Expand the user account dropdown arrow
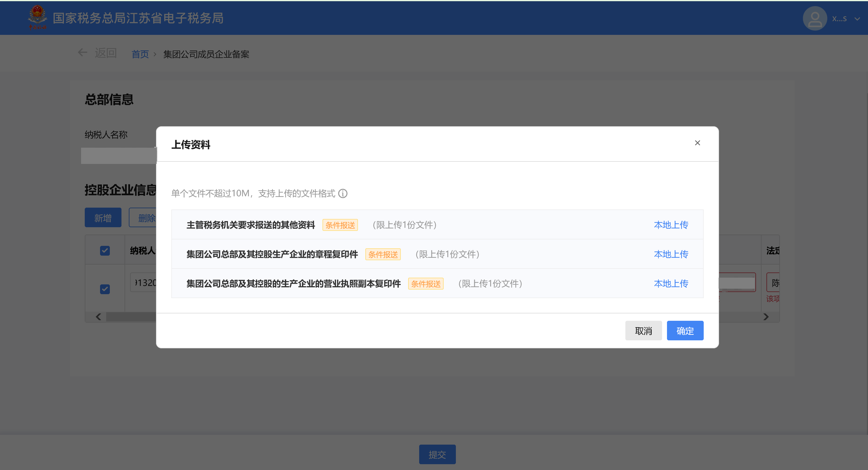This screenshot has height=470, width=868. (x=857, y=19)
